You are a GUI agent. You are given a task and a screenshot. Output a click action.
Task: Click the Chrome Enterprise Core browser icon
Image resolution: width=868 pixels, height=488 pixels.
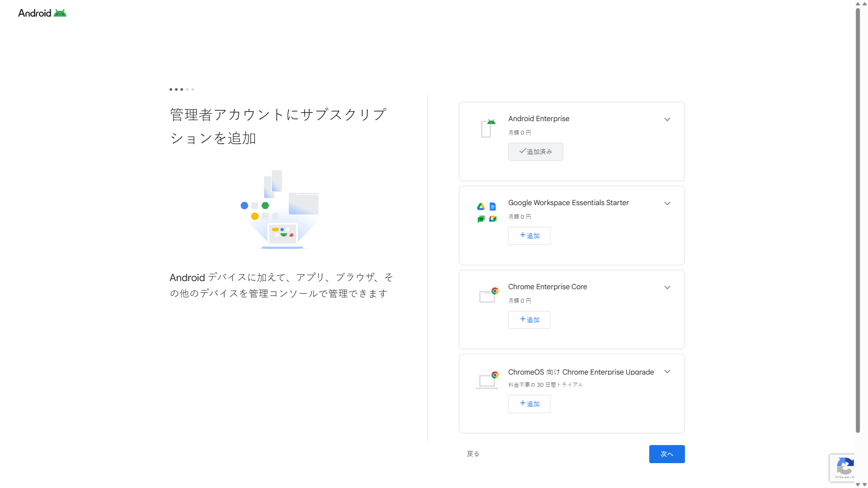(x=488, y=296)
